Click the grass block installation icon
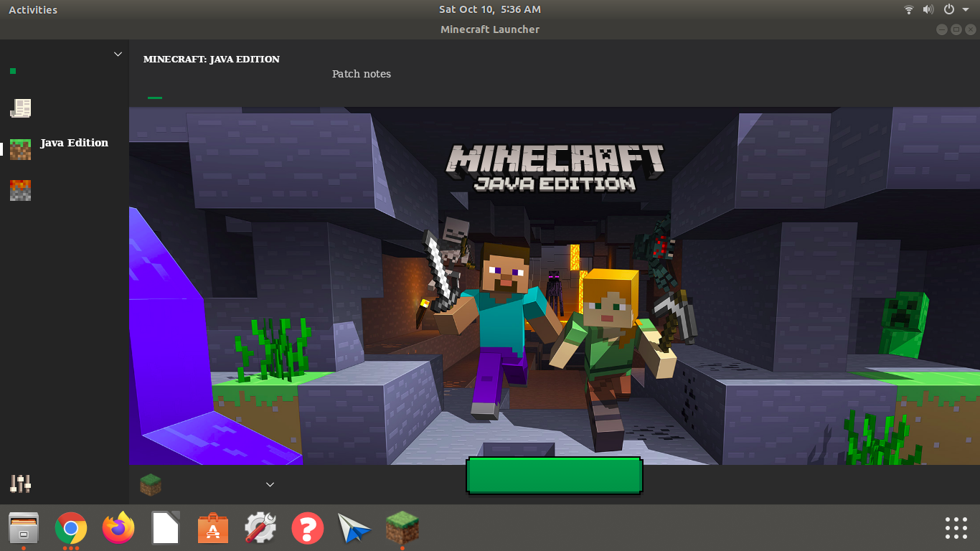 click(151, 485)
